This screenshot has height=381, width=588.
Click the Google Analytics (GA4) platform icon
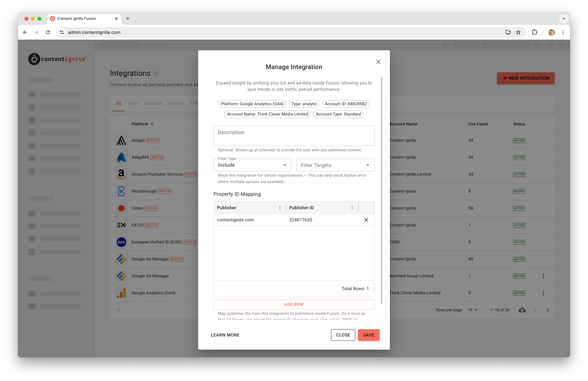pyautogui.click(x=121, y=293)
